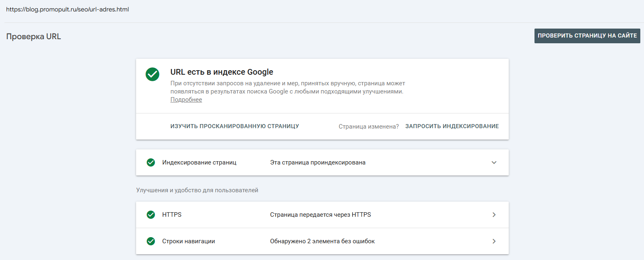Open Строки навигации details via right chevron

[x=494, y=241]
